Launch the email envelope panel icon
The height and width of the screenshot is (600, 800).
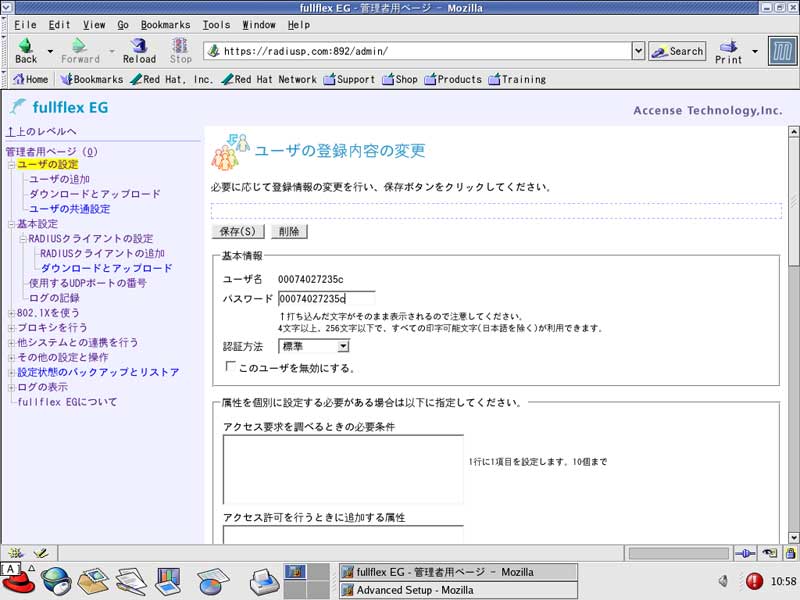pos(93,581)
